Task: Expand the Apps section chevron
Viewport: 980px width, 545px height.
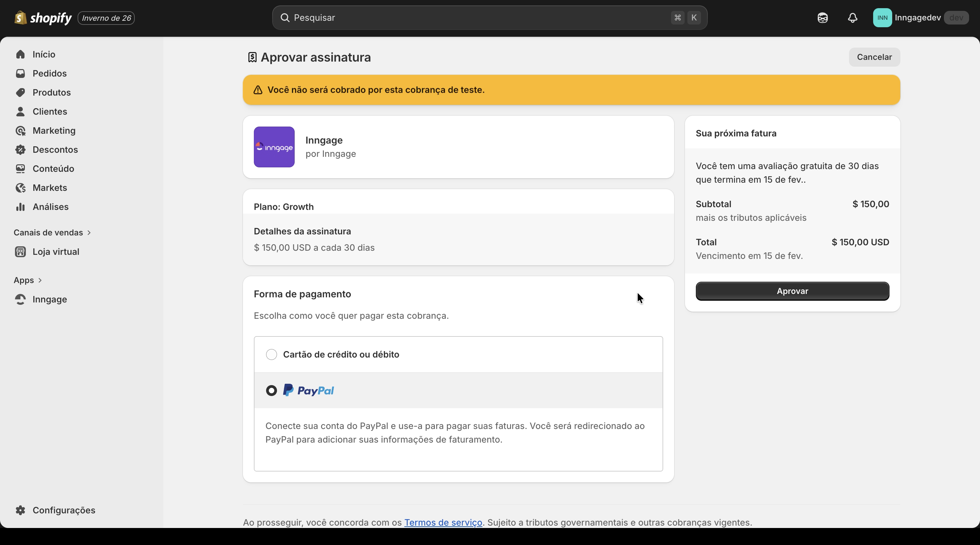Action: coord(40,280)
